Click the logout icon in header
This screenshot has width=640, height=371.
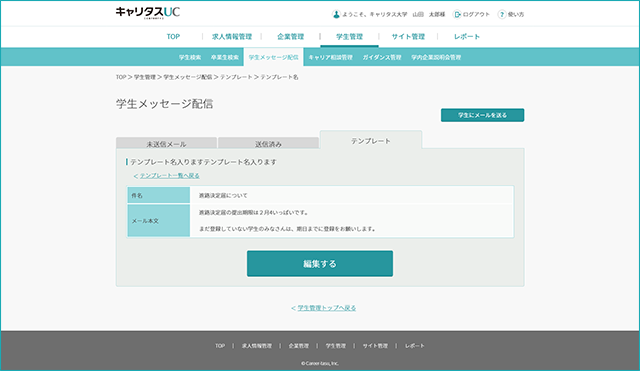point(457,14)
